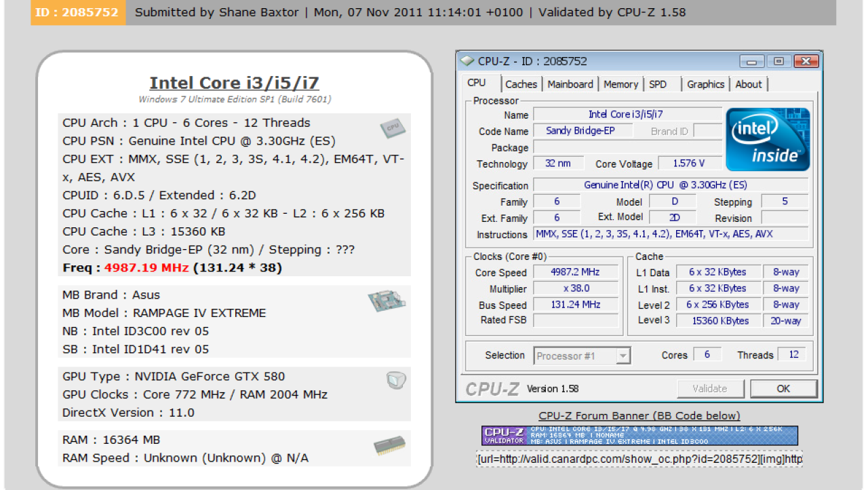Image resolution: width=868 pixels, height=490 pixels.
Task: Select the CPU tab
Action: click(477, 83)
